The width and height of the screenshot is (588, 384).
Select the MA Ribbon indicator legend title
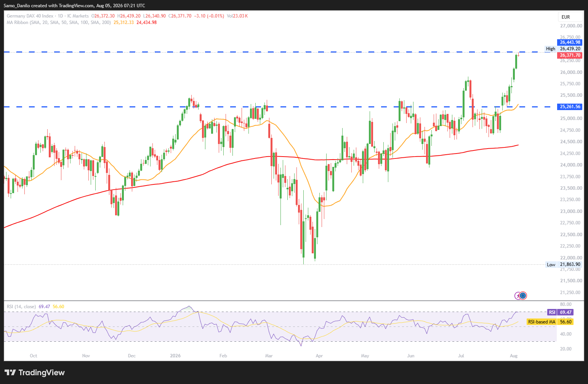pyautogui.click(x=59, y=22)
